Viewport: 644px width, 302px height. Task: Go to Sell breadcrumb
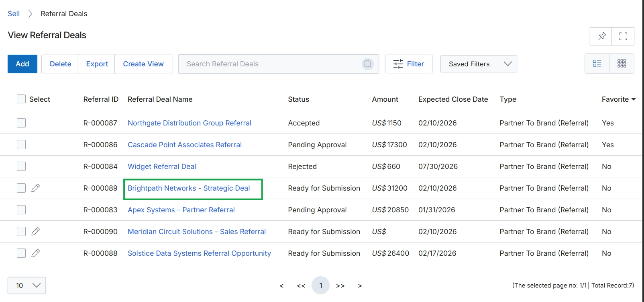click(14, 14)
